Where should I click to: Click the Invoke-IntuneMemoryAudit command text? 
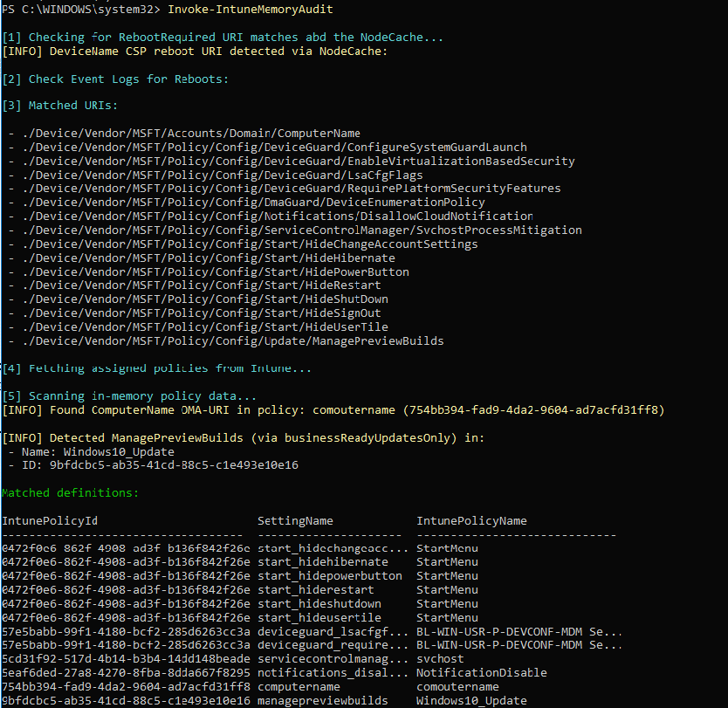click(251, 10)
